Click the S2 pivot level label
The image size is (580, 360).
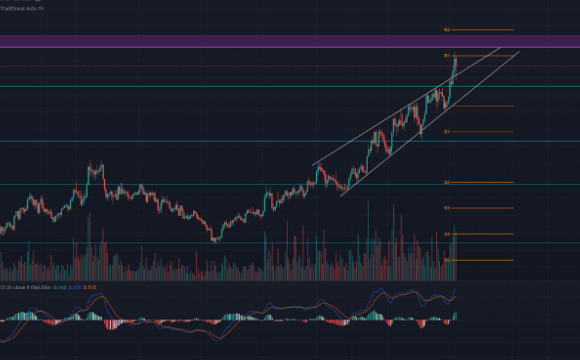coord(447,182)
